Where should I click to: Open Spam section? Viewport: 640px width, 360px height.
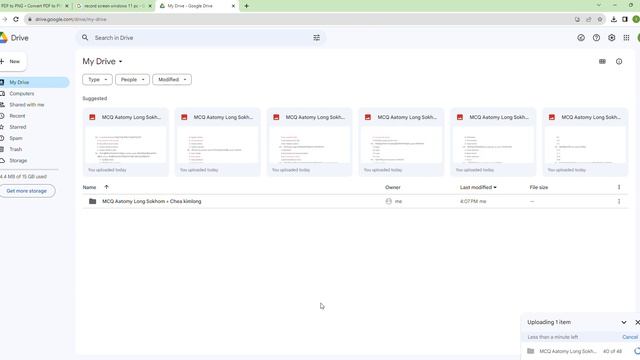16,138
